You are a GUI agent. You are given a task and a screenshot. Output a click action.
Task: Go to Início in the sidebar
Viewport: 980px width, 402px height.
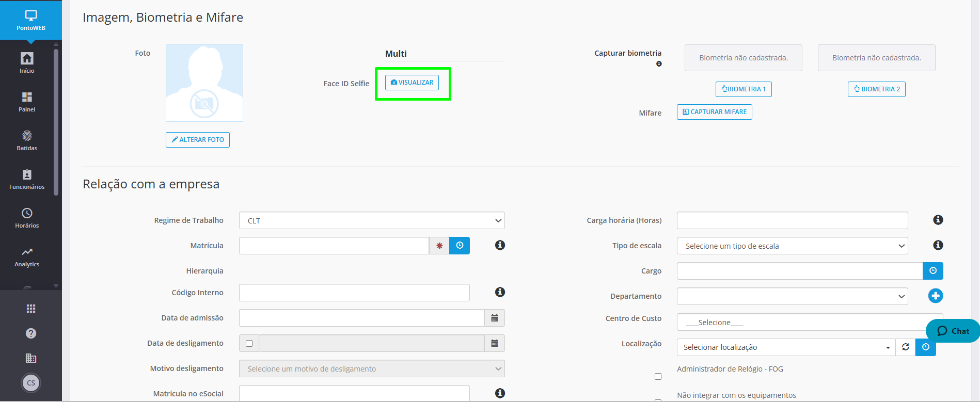pyautogui.click(x=27, y=63)
